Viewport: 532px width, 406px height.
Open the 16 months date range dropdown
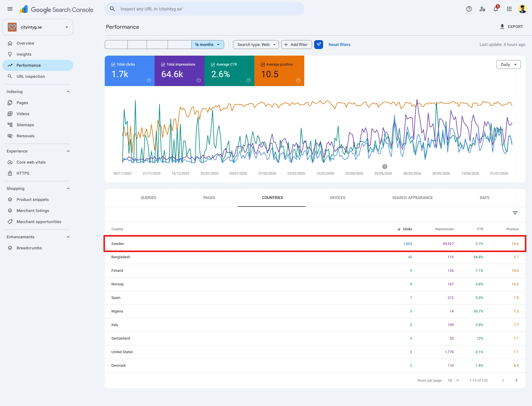208,45
